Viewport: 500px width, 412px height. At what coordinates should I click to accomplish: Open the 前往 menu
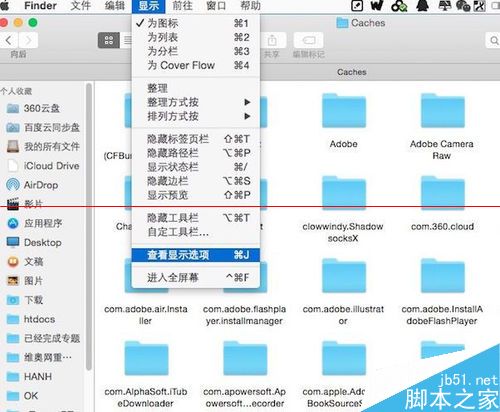pyautogui.click(x=183, y=6)
